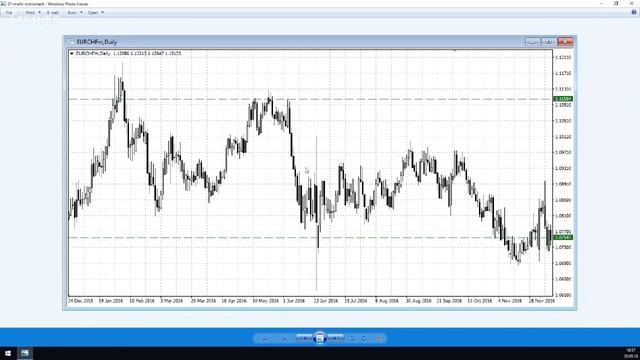Restore down the Photo Viewer window

pyautogui.click(x=616, y=3)
